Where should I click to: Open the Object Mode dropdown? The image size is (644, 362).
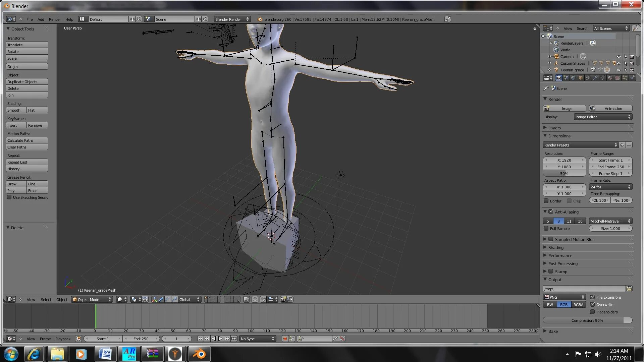[x=92, y=299]
